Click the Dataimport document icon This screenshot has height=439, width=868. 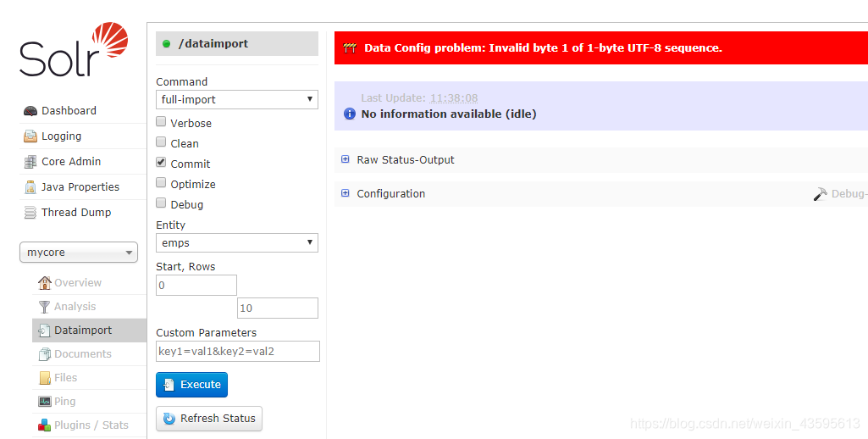[x=44, y=331]
